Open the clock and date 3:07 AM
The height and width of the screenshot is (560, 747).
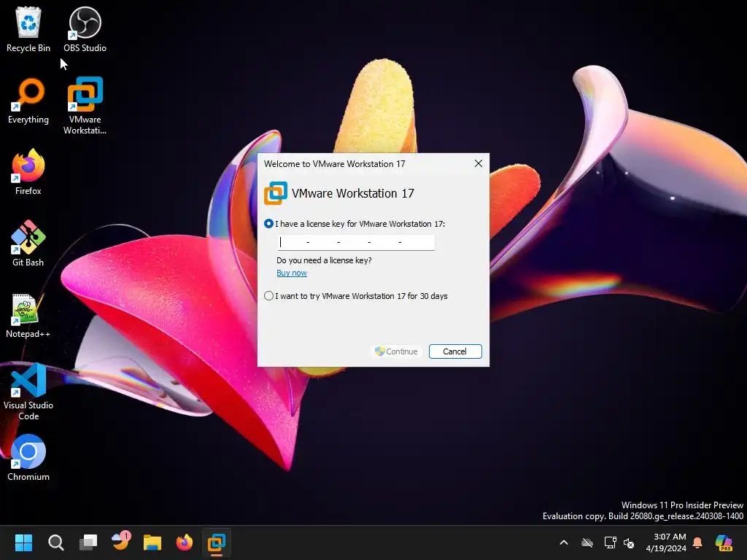point(666,542)
